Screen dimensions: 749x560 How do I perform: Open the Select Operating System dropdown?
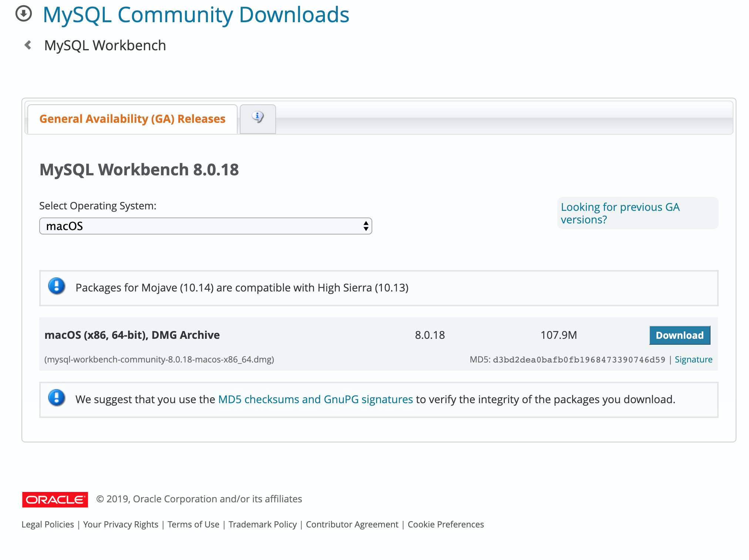click(200, 226)
